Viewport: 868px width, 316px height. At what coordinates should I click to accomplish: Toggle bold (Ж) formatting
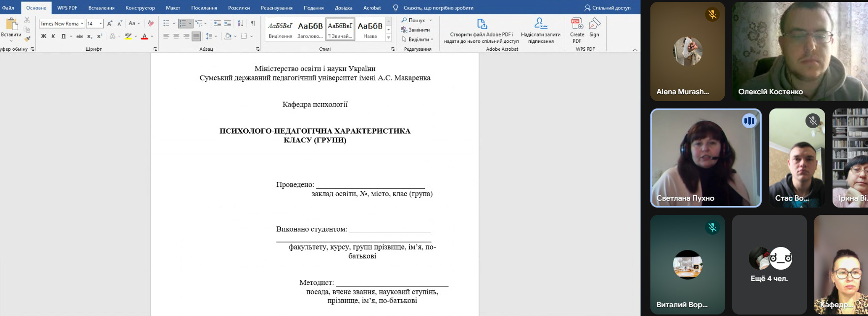click(x=43, y=36)
